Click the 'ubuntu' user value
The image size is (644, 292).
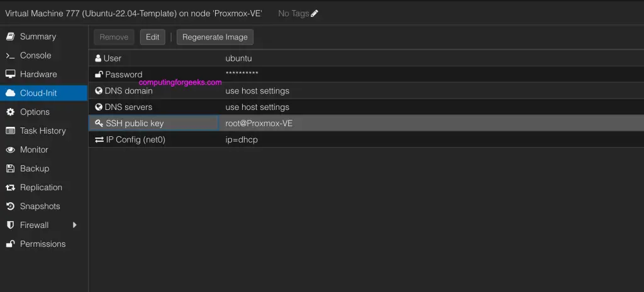click(238, 58)
